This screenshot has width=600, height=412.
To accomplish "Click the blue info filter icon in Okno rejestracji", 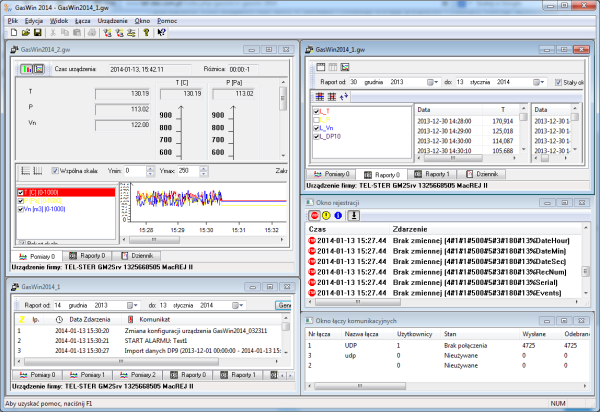I will coord(337,215).
